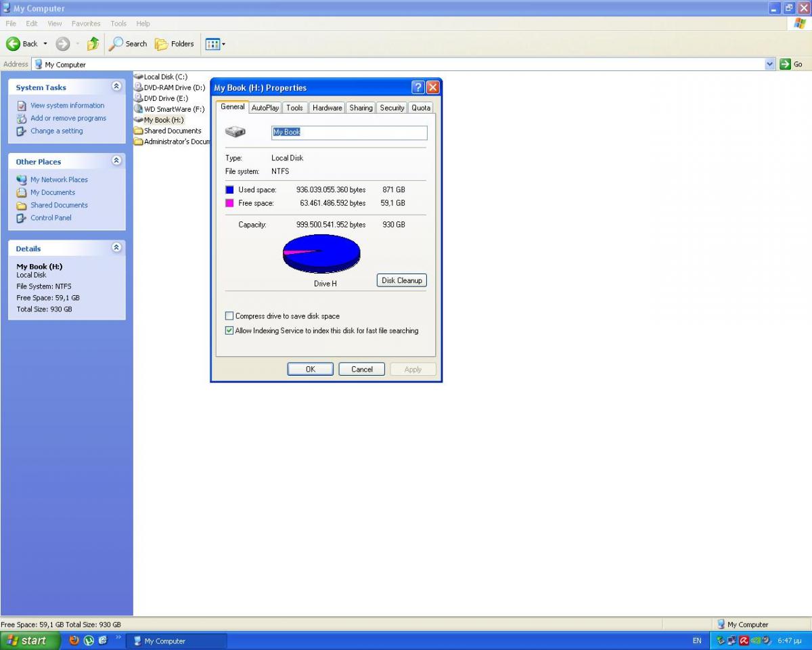Open the Forward button history dropdown arrow

coord(77,44)
